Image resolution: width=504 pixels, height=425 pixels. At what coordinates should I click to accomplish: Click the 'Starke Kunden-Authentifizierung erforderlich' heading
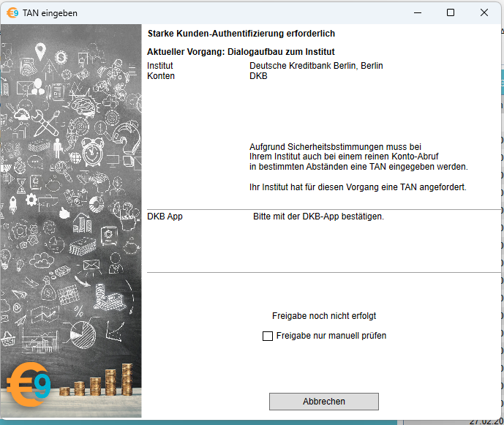click(x=241, y=34)
